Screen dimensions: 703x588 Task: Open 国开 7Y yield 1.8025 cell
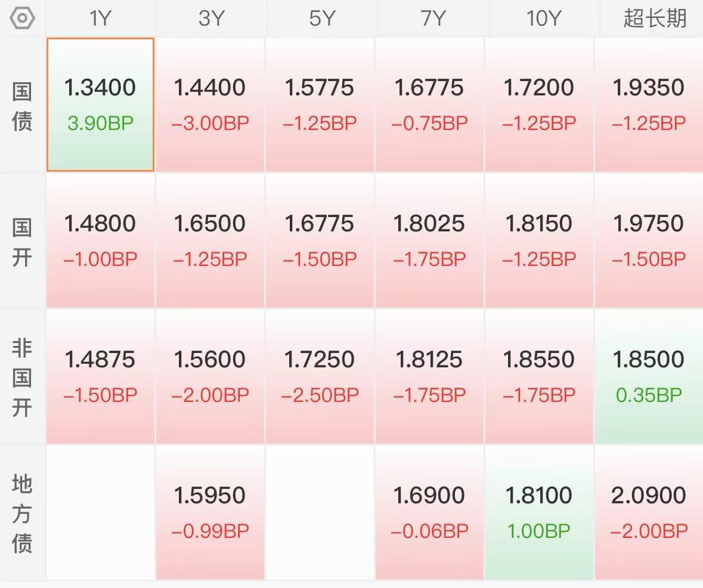(x=429, y=241)
